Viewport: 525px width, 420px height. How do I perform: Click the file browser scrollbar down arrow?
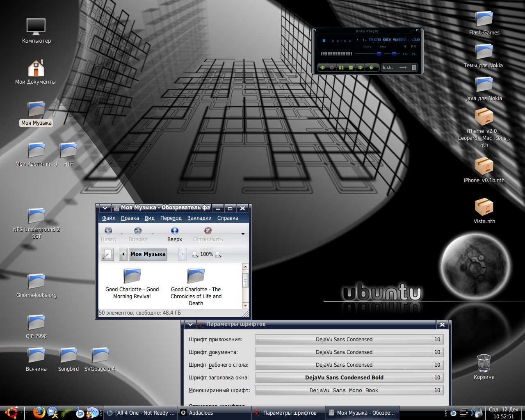[x=245, y=305]
